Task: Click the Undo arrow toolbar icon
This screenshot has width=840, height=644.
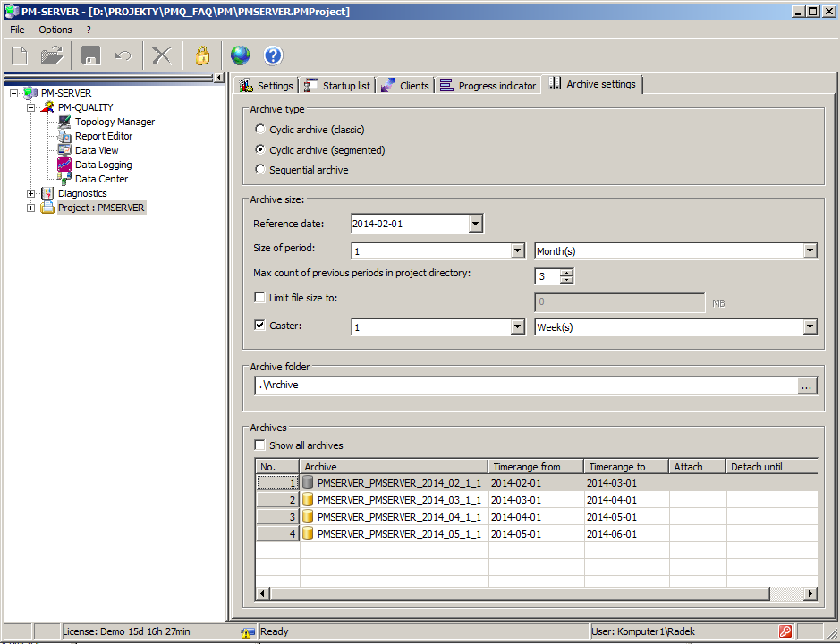Action: [x=123, y=55]
